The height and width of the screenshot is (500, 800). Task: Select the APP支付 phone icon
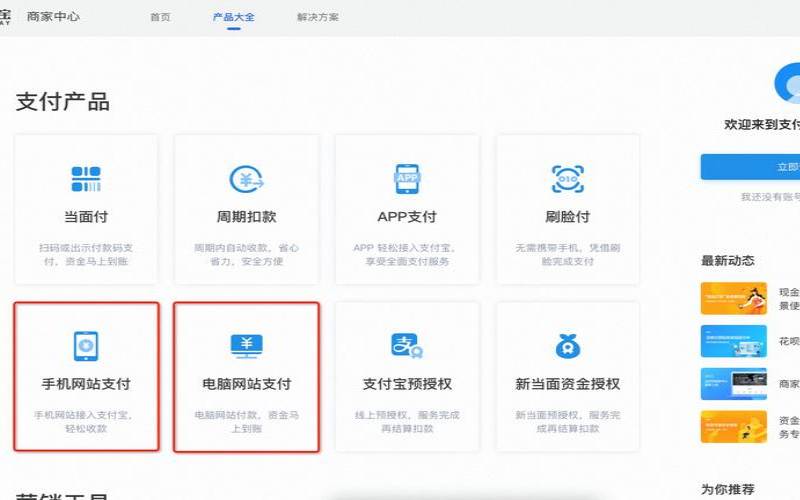pos(407,179)
